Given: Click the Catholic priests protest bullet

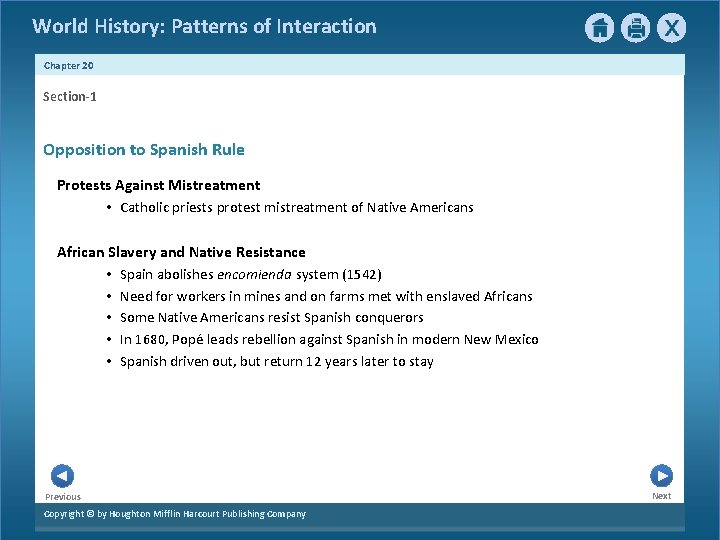Looking at the screenshot, I should point(297,208).
